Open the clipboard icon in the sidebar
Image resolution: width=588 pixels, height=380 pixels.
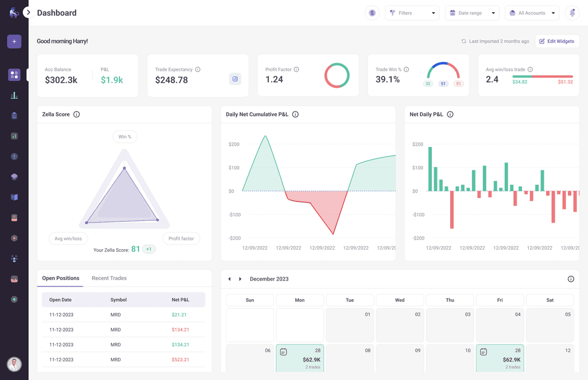pos(14,115)
